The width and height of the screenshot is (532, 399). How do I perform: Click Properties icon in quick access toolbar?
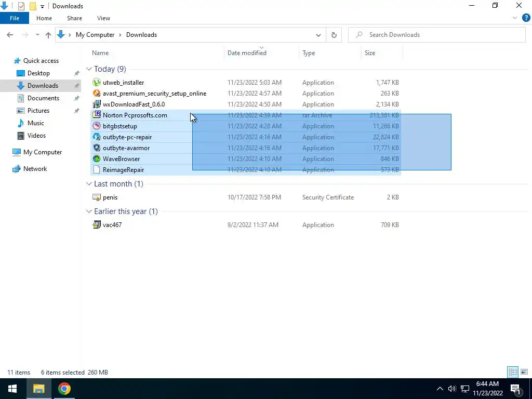(x=21, y=6)
